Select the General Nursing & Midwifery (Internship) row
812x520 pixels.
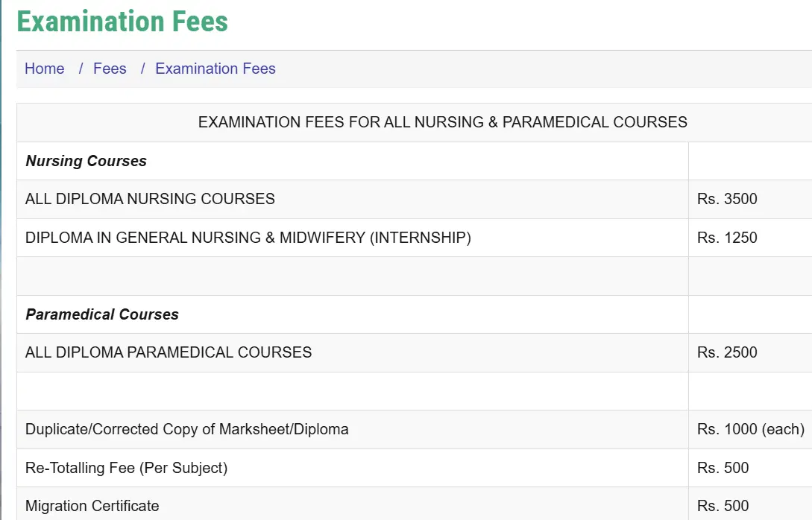(x=248, y=238)
